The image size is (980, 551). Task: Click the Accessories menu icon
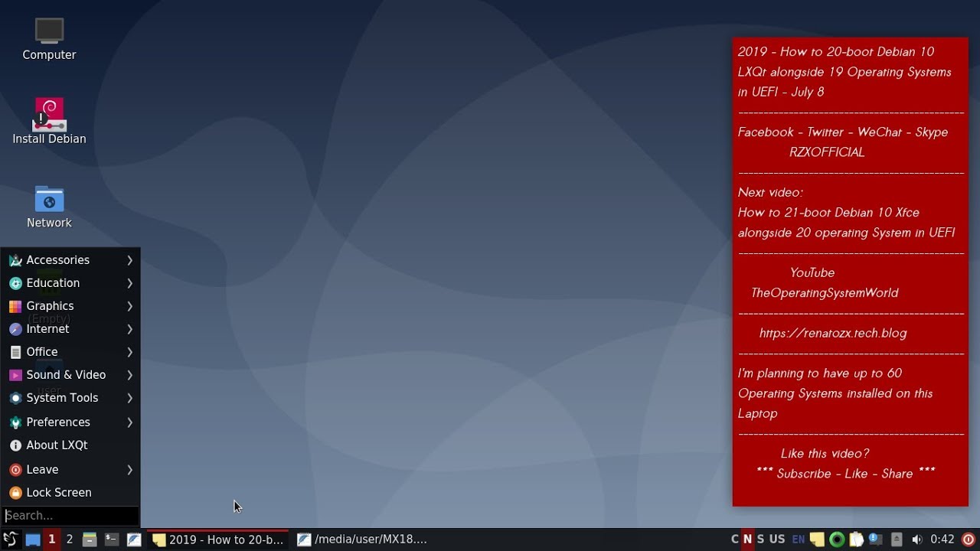point(15,260)
